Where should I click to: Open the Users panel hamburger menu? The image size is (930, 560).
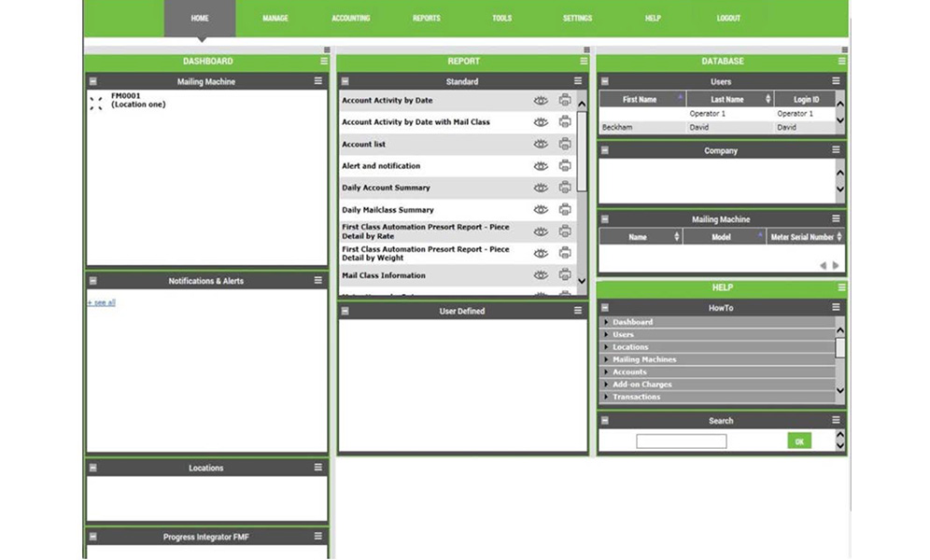point(836,82)
